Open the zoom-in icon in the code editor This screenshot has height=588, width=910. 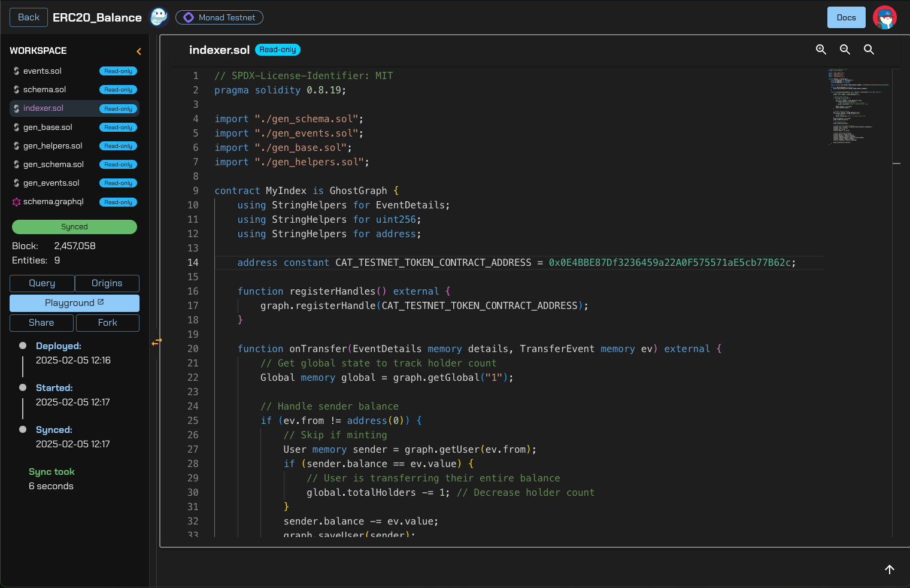click(x=821, y=50)
